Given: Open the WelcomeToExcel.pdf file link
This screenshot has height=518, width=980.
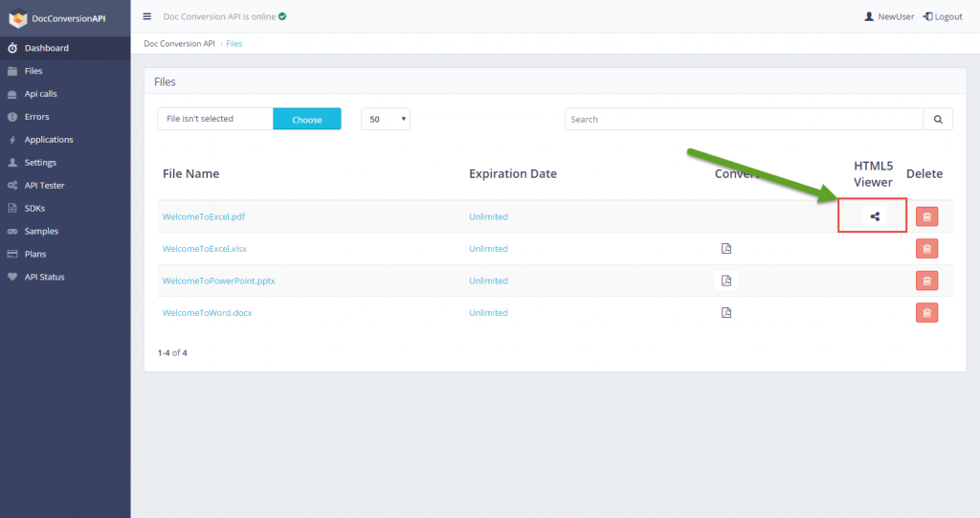Looking at the screenshot, I should pyautogui.click(x=204, y=216).
